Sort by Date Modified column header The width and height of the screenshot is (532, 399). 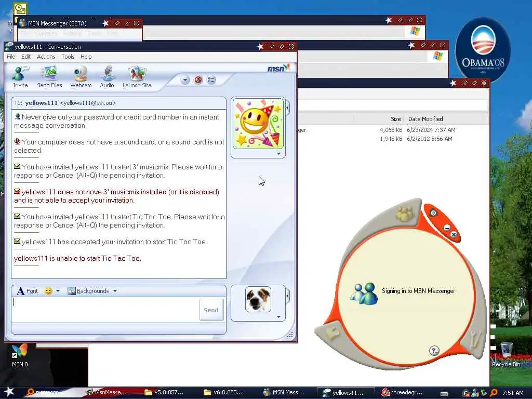(425, 119)
